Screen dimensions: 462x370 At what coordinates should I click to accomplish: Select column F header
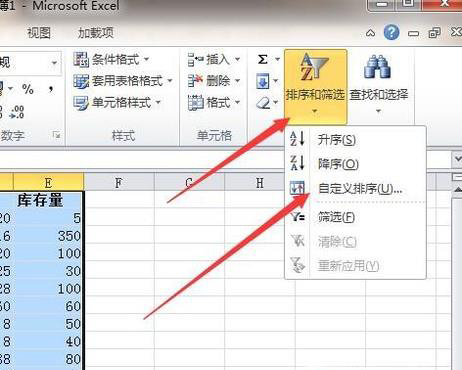pos(119,182)
